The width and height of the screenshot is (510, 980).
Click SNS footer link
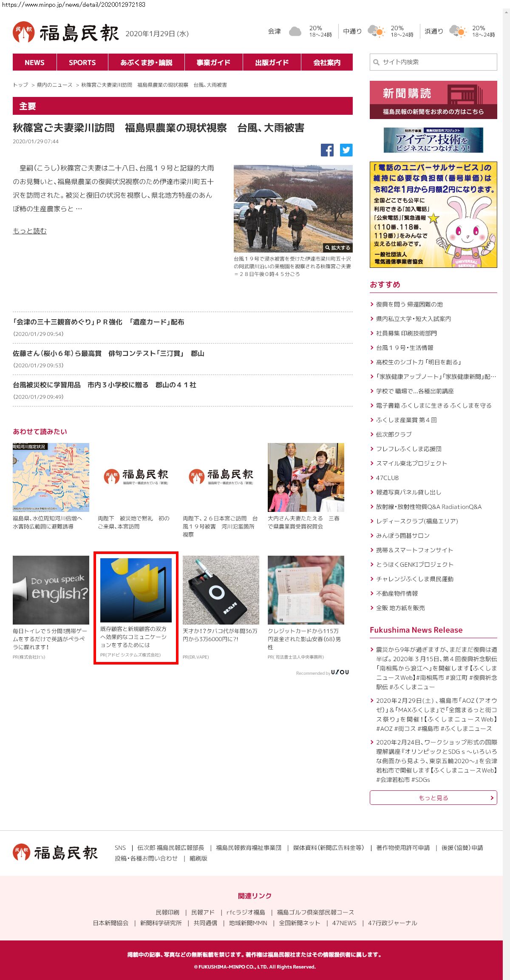point(120,848)
